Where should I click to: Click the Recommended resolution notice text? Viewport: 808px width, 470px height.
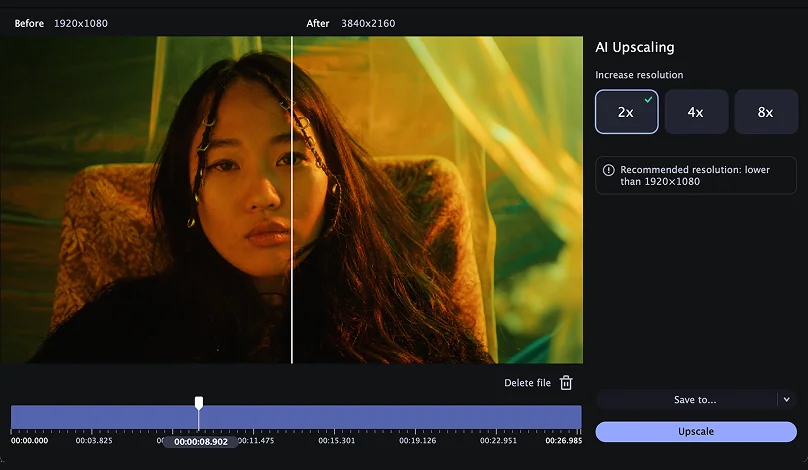[695, 175]
